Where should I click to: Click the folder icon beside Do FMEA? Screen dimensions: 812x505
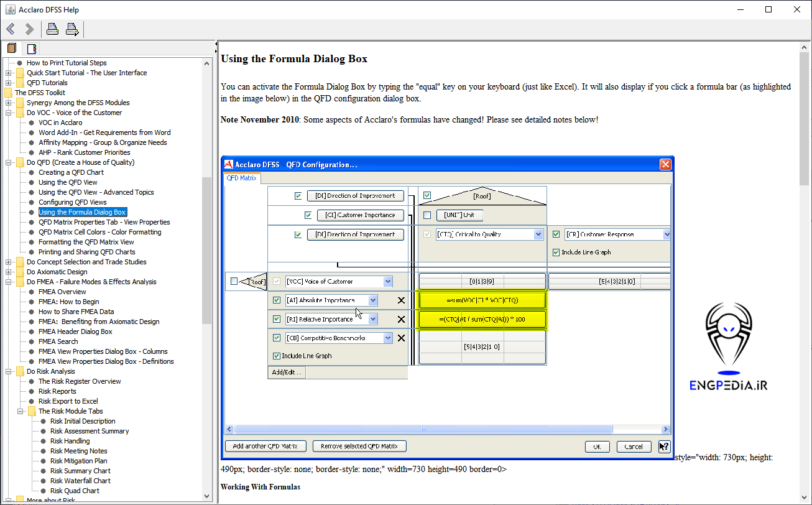pos(20,282)
